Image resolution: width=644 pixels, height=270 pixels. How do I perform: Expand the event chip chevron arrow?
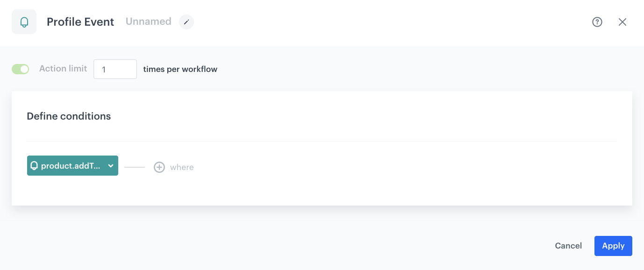pos(111,166)
